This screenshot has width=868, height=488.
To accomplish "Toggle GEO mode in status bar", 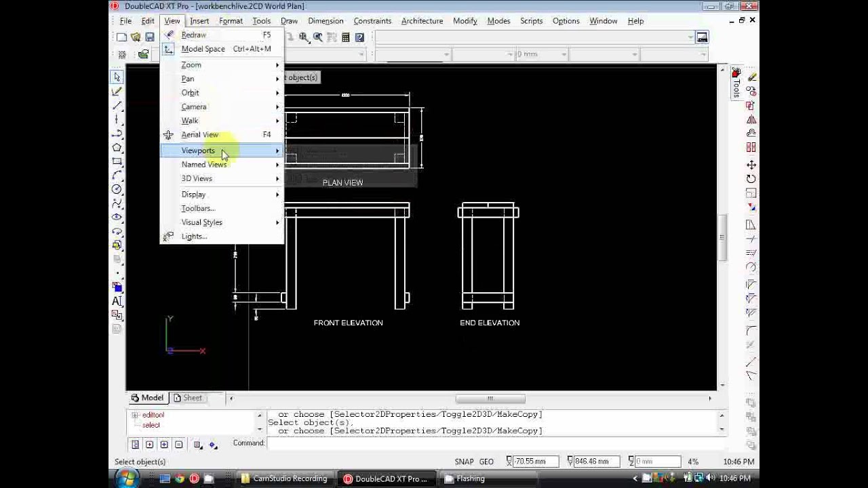I will [x=487, y=462].
